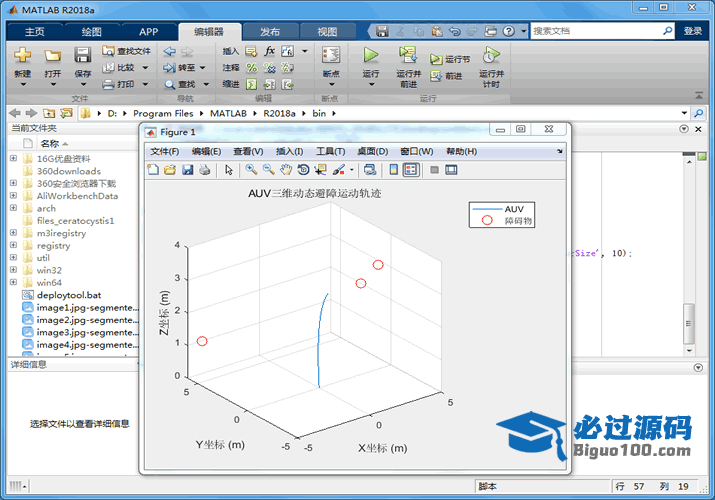Expand the 16G优盘资料 folder tree node
This screenshot has height=500, width=715.
(13, 158)
